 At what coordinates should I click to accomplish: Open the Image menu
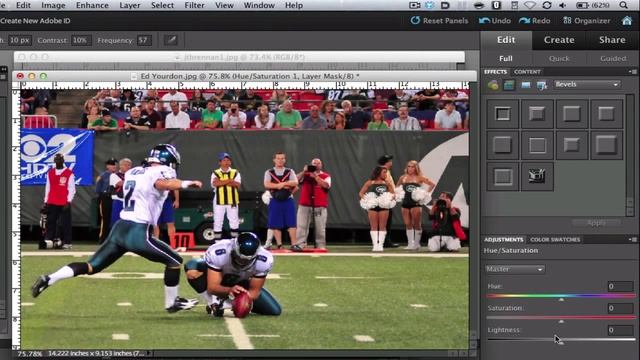(x=53, y=5)
